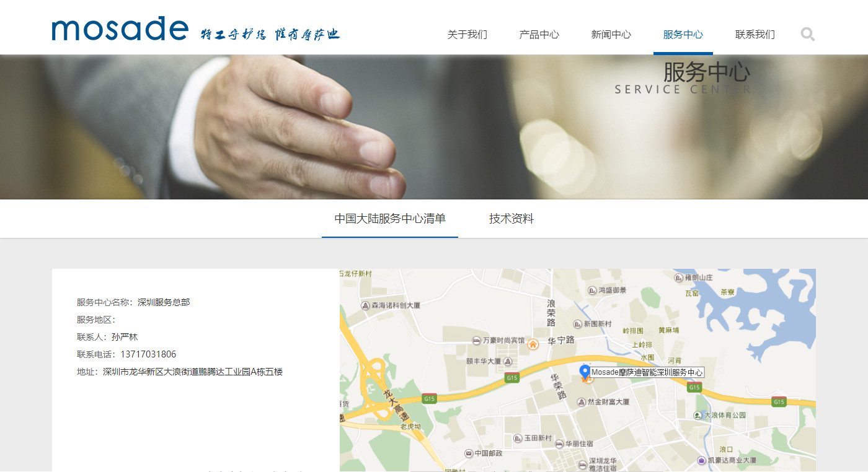868x472 pixels.
Task: Open the 联系我们 navigation link
Action: pyautogui.click(x=755, y=35)
